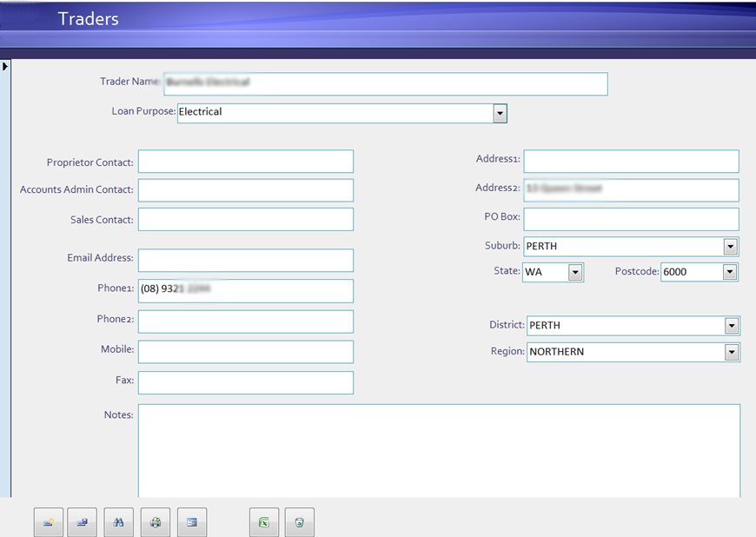This screenshot has height=537, width=756.
Task: Click the record selector arrow on the left edge
Action: click(5, 65)
